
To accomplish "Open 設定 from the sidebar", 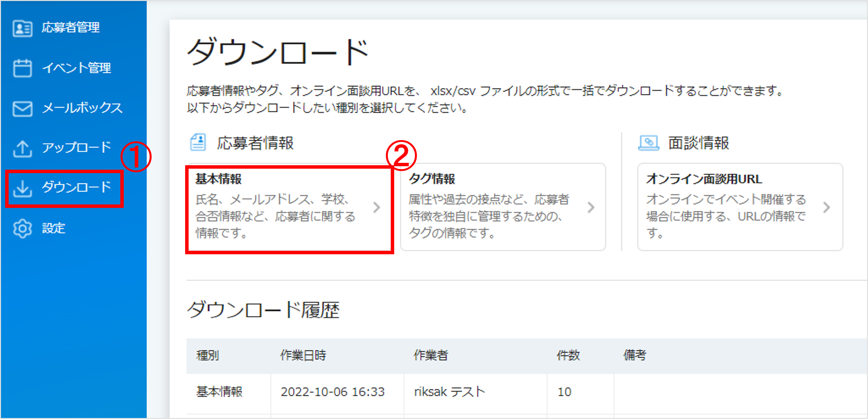I will 53,228.
